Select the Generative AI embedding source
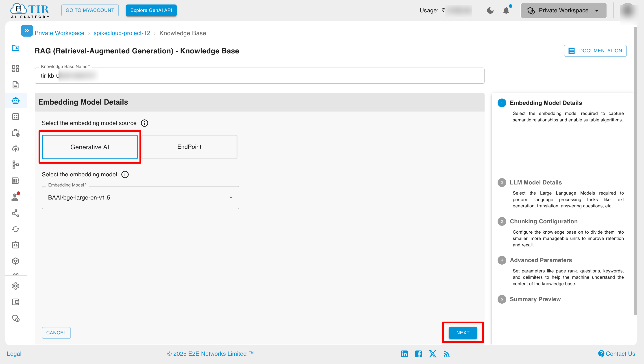This screenshot has height=364, width=644. click(x=89, y=147)
